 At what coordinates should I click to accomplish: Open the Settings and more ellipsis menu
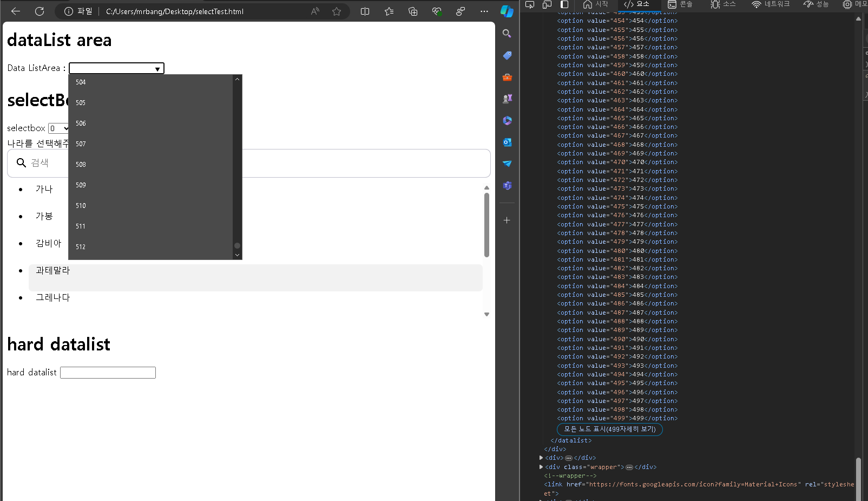pyautogui.click(x=484, y=11)
